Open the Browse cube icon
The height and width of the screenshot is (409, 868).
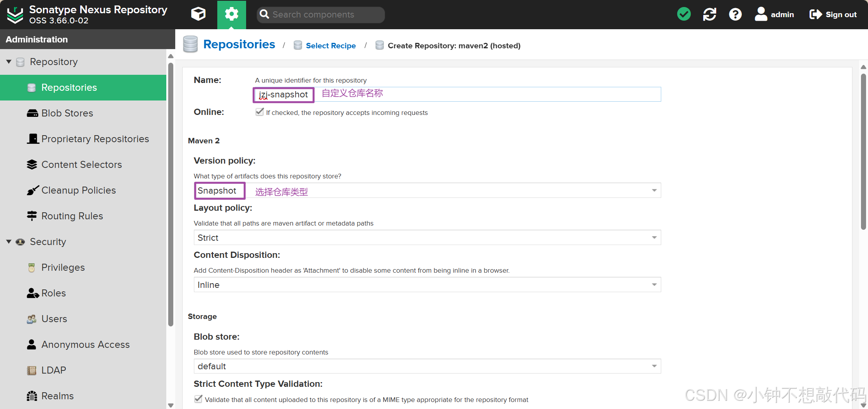click(x=198, y=14)
